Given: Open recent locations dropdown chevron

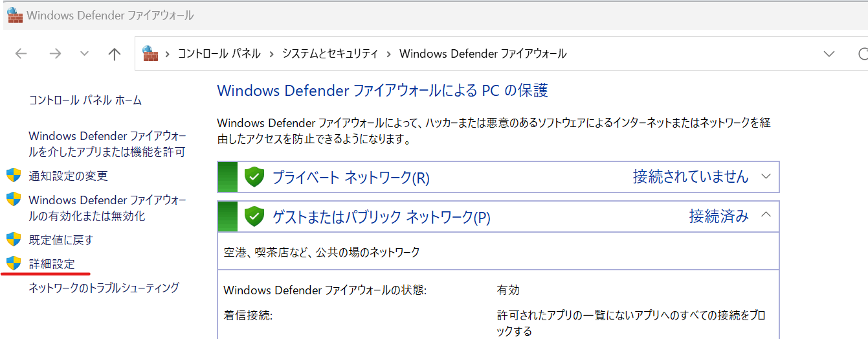Looking at the screenshot, I should [x=84, y=54].
